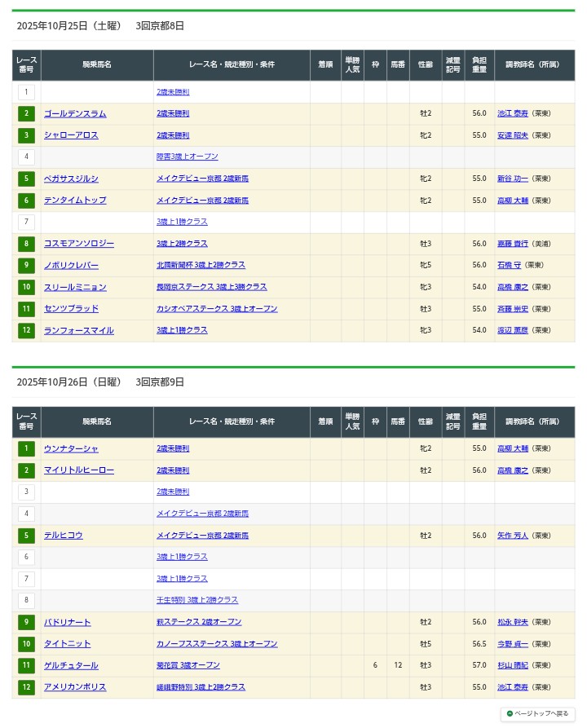Open trainer 高柳 大輔 in テンタイムトップ row
This screenshot has height=728, width=587.
pos(513,200)
